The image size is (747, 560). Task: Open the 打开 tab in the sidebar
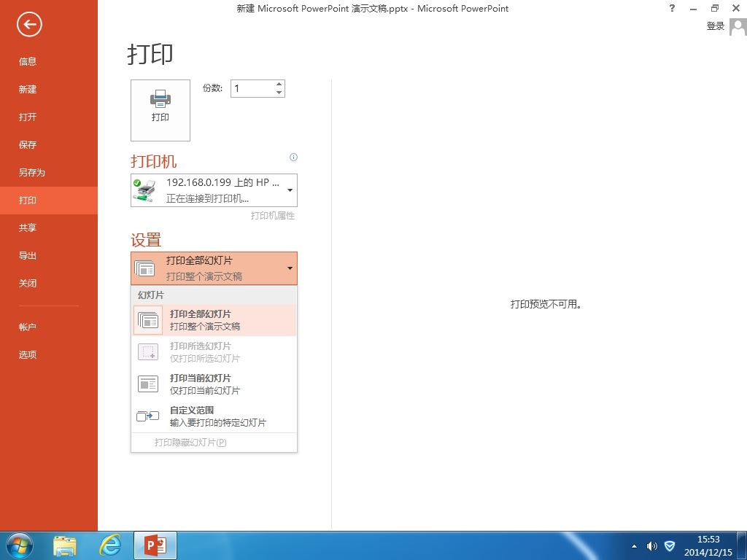[x=49, y=117]
